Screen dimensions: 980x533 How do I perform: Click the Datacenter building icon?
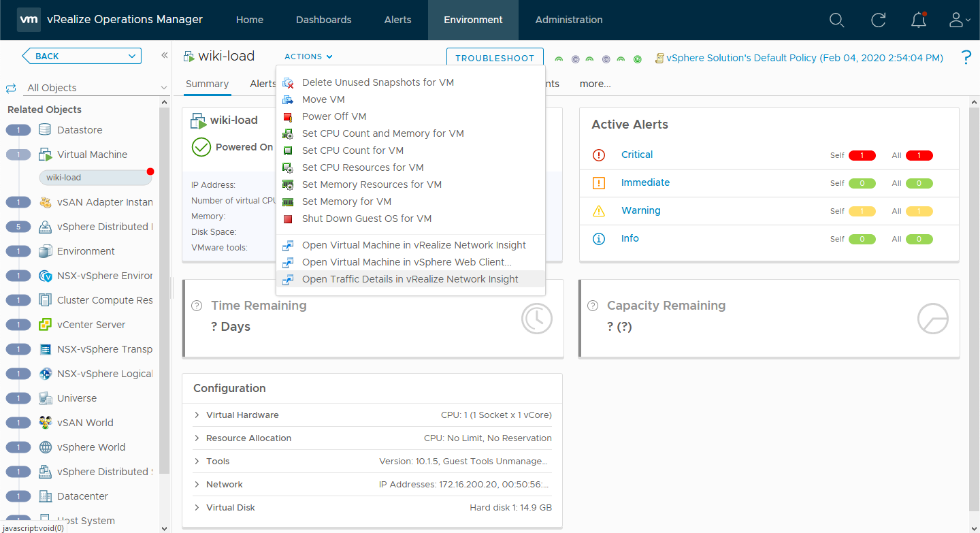tap(45, 496)
